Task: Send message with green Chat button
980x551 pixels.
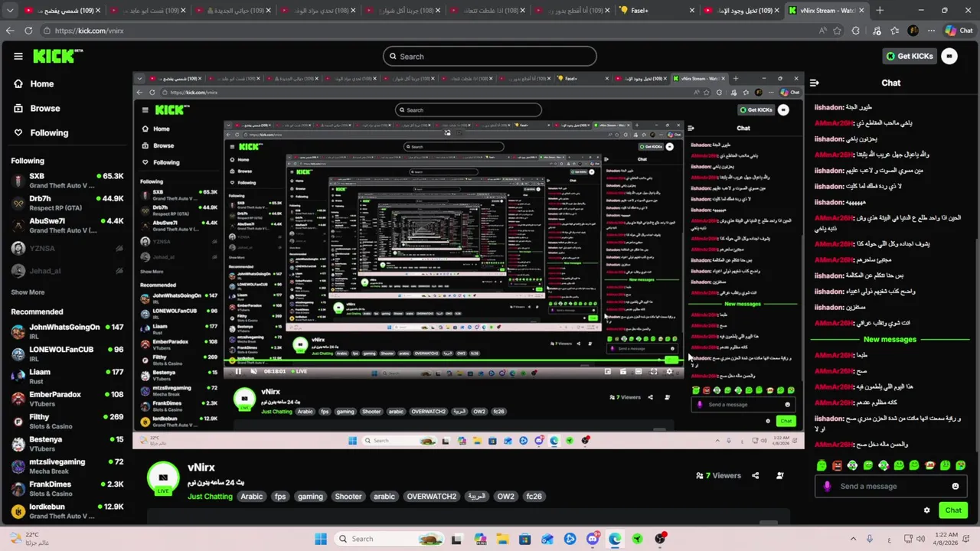Action: (x=953, y=510)
